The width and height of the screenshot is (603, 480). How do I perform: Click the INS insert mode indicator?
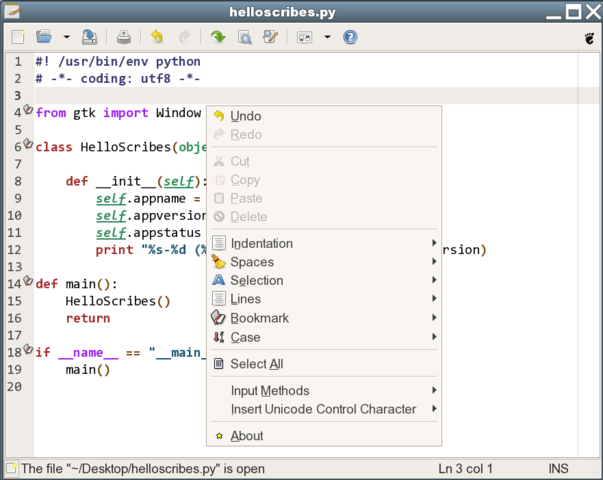coord(558,468)
